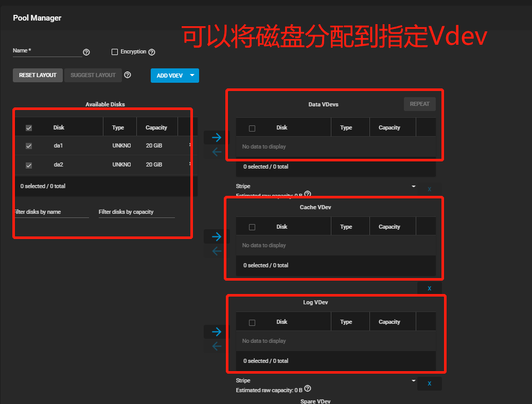Enable the Encryption checkbox

(115, 51)
